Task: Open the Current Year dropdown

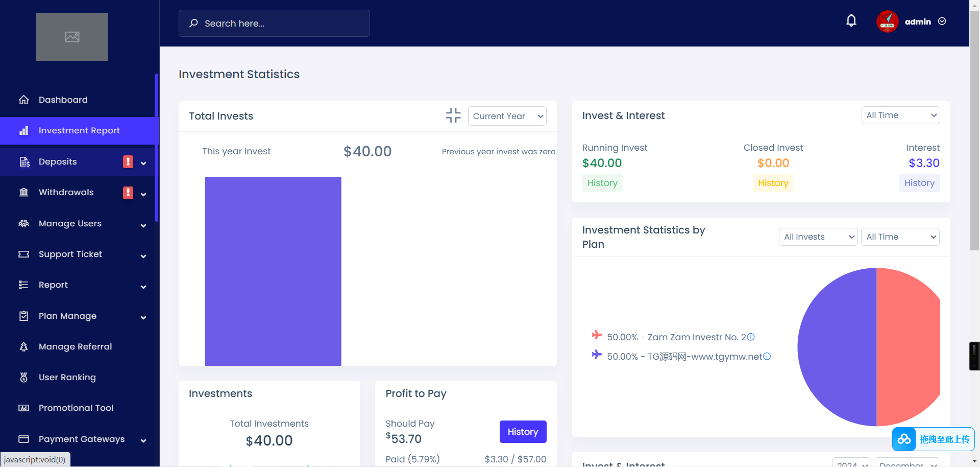Action: coord(507,116)
